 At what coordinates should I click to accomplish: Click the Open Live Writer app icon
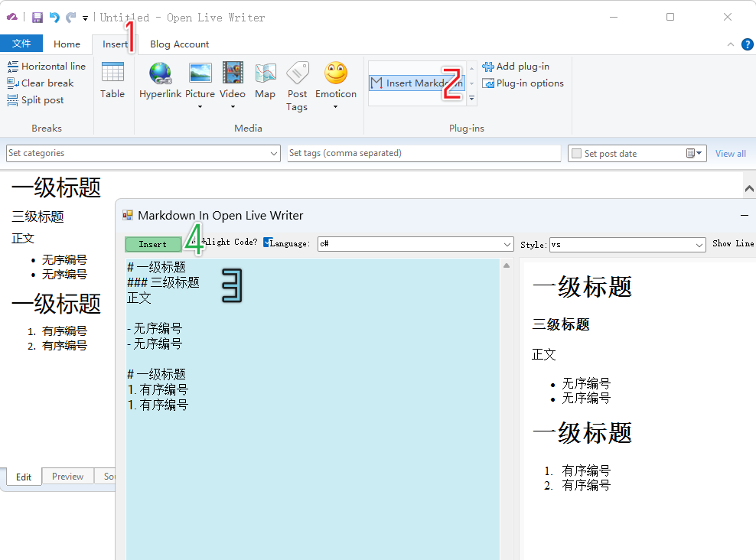pyautogui.click(x=12, y=18)
